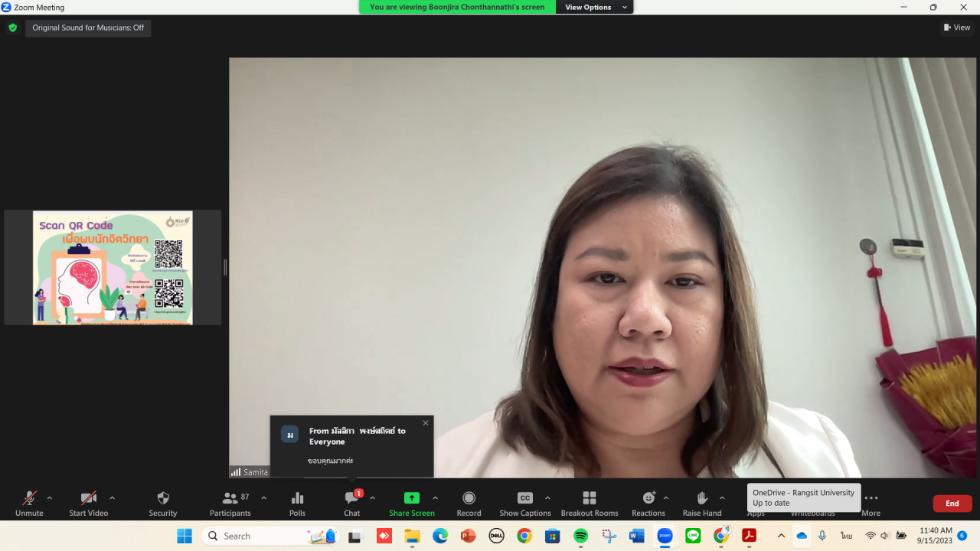
Task: Click the green Share Screen icon
Action: [x=411, y=499]
